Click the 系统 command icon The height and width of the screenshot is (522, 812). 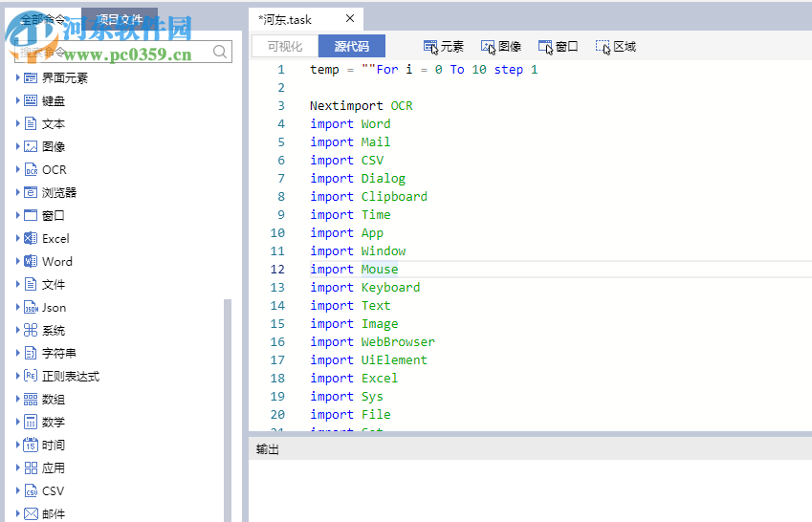click(31, 331)
